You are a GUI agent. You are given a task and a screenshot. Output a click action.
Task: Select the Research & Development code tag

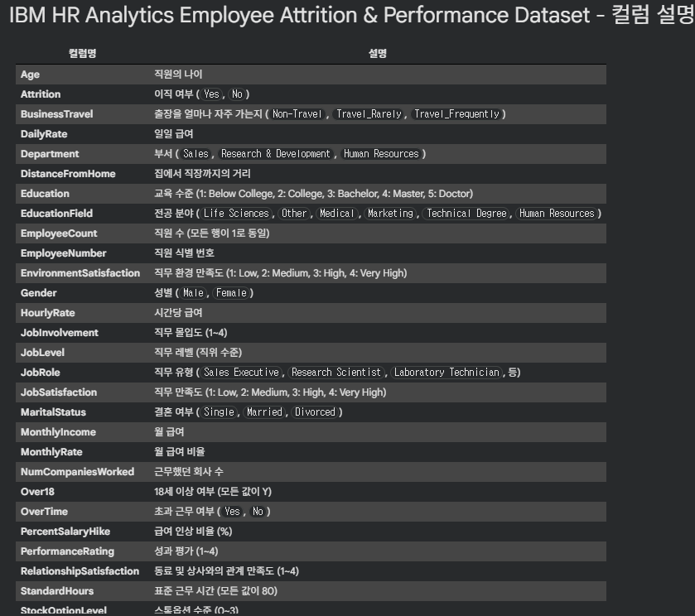pos(275,154)
